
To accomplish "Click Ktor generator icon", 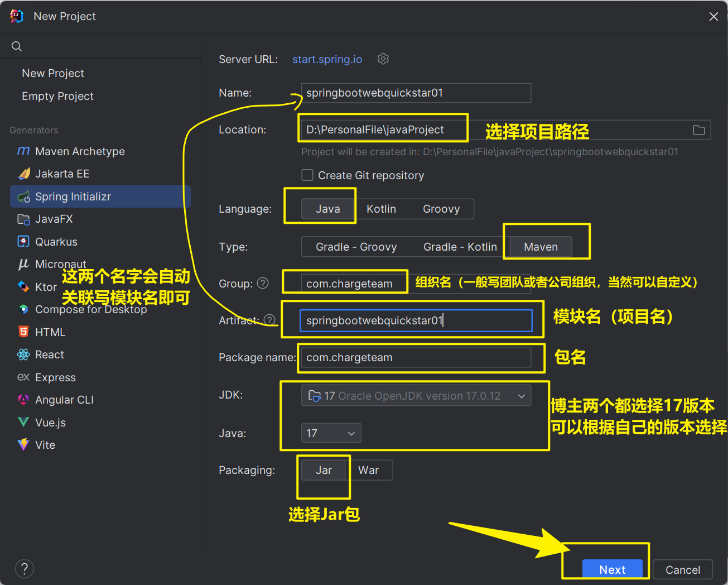I will 23,286.
